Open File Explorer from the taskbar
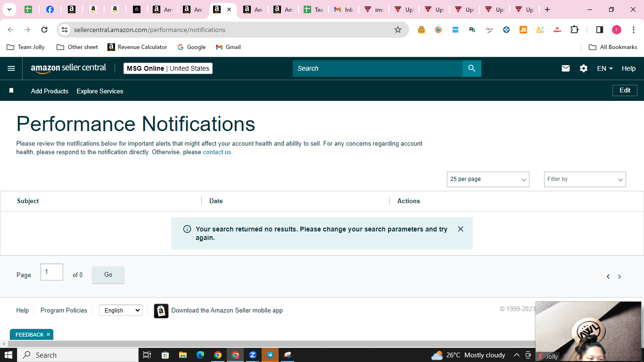This screenshot has width=644, height=362. 182,355
